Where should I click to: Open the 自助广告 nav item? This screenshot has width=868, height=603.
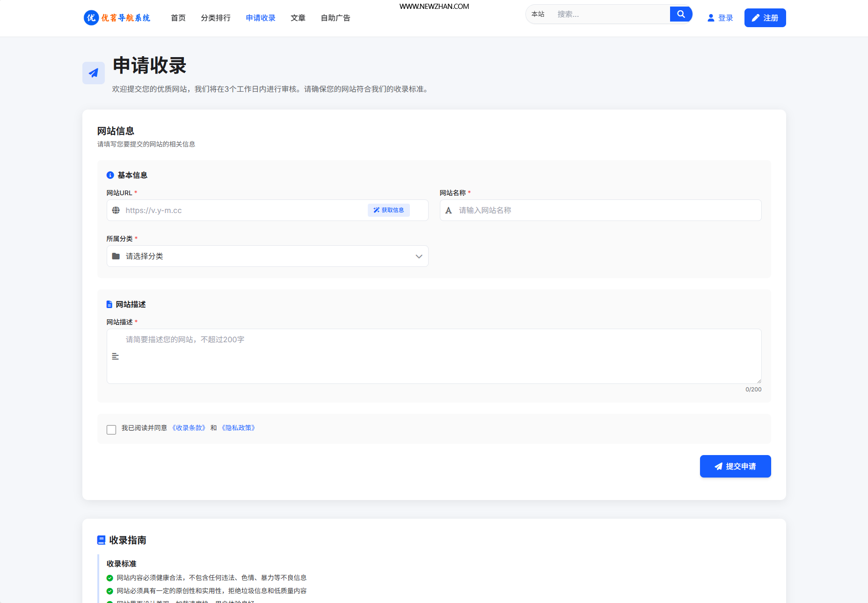coord(336,18)
